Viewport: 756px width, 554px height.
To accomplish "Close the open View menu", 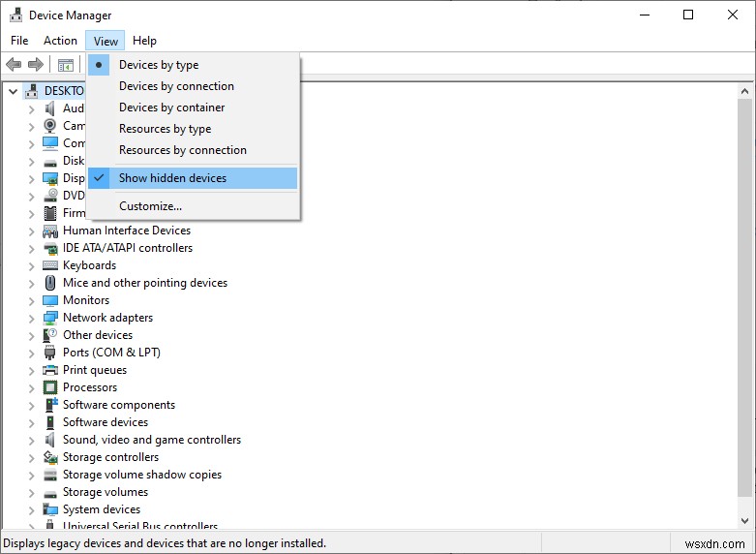I will [106, 41].
